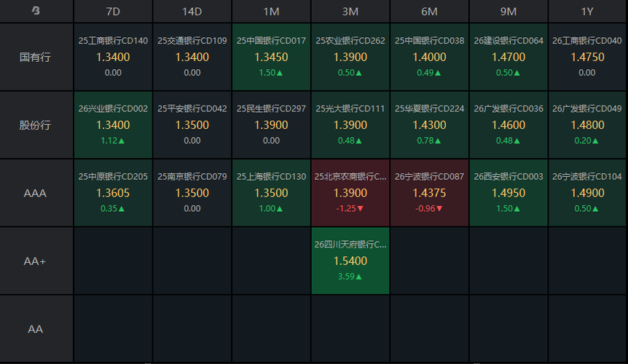Click the 26四川天府银行 cell at 1.5400
This screenshot has height=364, width=628.
[350, 261]
